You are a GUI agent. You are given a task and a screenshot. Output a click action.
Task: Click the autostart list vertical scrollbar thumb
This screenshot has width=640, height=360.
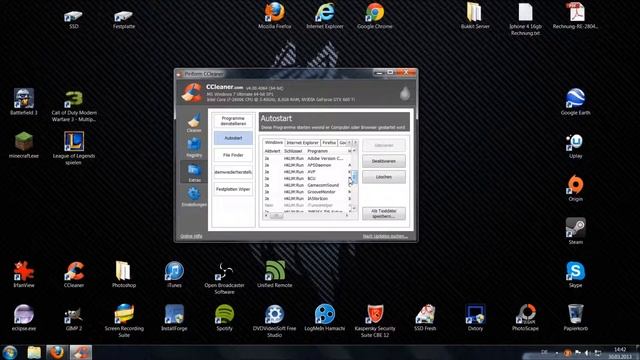click(354, 177)
